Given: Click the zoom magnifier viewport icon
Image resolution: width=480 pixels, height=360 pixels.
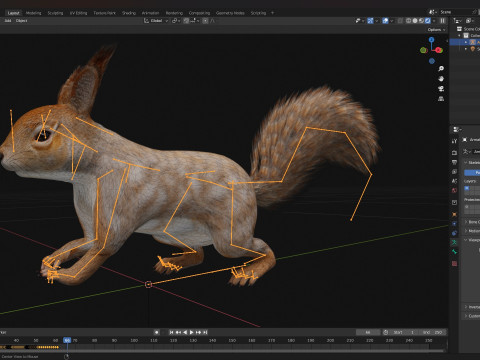Looking at the screenshot, I should point(441,69).
